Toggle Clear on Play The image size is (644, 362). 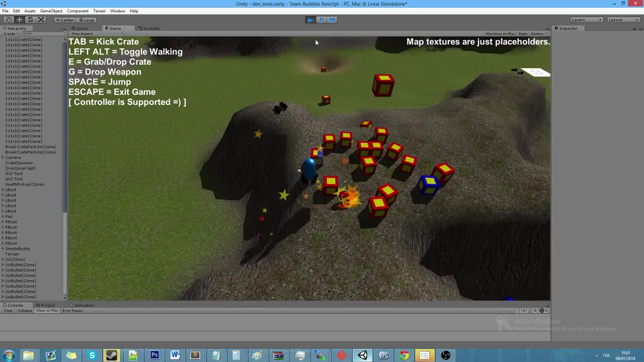47,310
